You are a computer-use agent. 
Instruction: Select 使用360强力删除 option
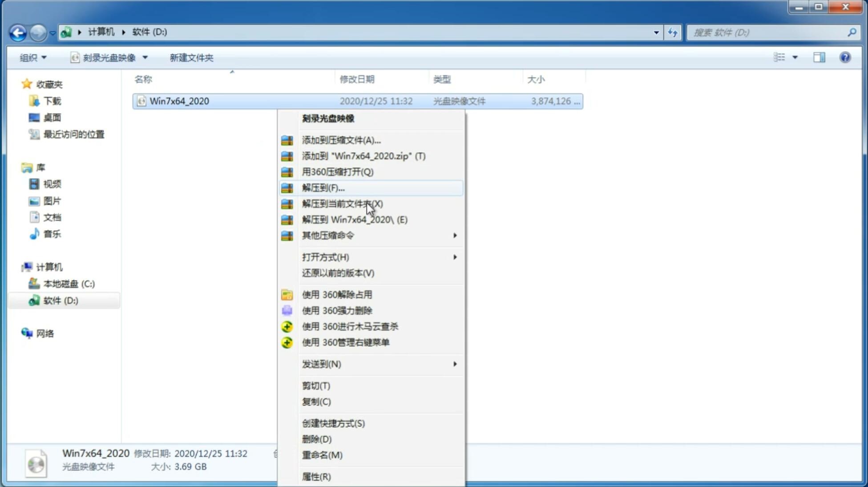(x=336, y=310)
